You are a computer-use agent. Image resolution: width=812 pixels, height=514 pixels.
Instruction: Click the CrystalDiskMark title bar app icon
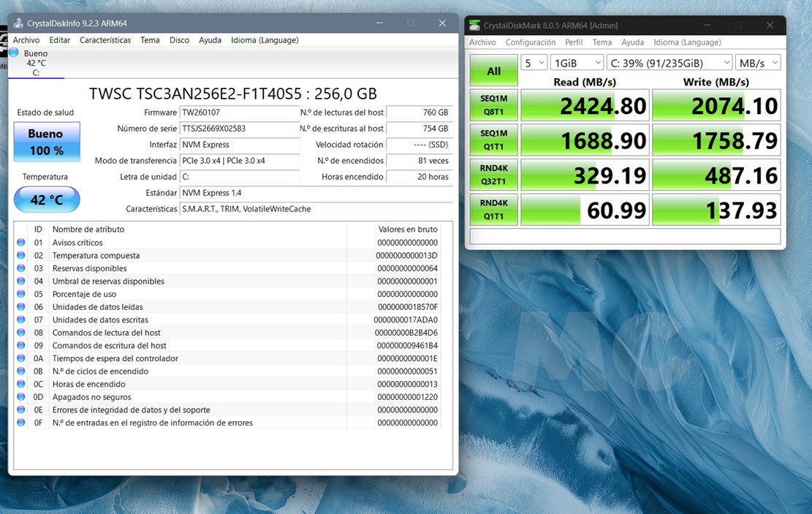pos(474,26)
